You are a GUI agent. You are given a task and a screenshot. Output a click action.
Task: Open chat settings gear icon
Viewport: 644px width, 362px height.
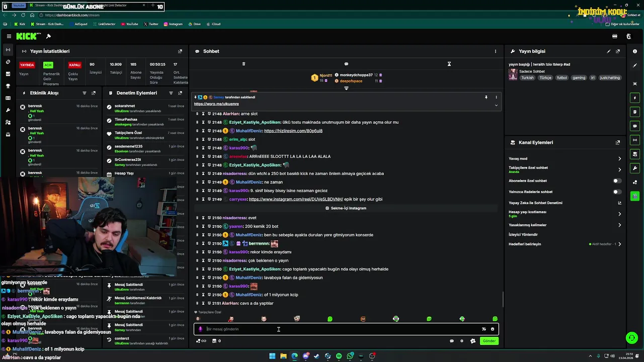462,341
